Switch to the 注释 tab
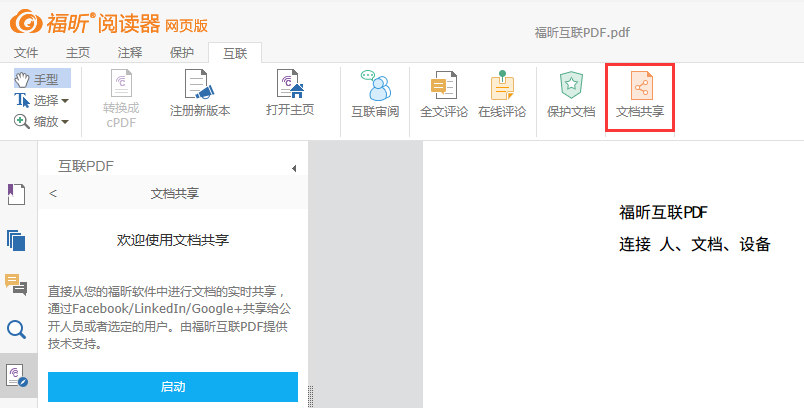 coord(130,52)
